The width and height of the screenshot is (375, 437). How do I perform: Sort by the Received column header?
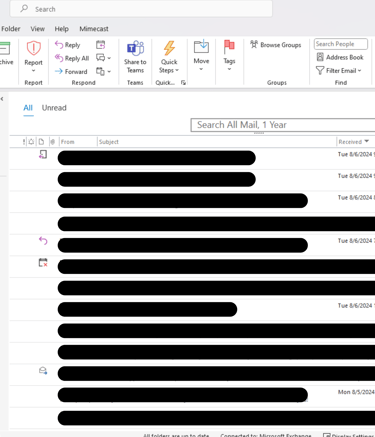[x=350, y=142]
